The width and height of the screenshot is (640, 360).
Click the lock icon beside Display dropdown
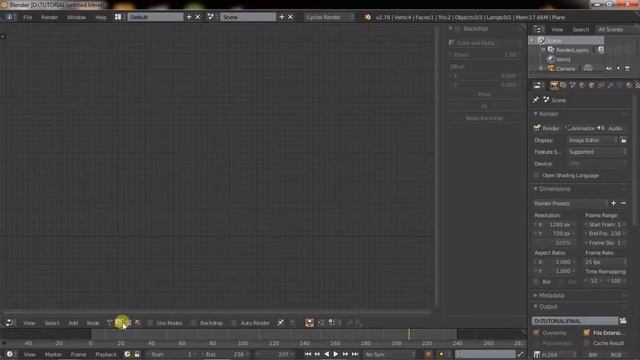624,140
